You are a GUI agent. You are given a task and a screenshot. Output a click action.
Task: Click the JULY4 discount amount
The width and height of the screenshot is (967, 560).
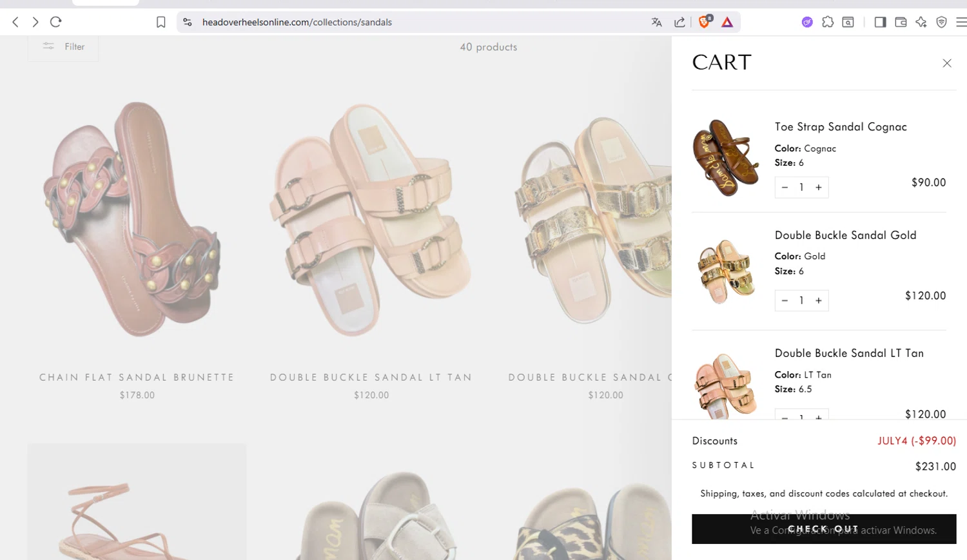[x=917, y=441]
